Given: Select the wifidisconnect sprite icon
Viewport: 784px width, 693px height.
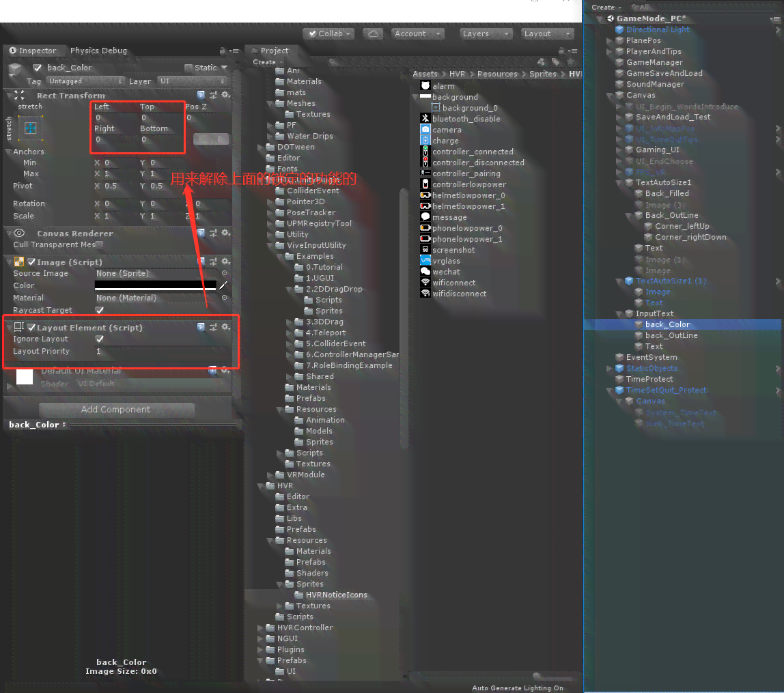Looking at the screenshot, I should (x=425, y=294).
